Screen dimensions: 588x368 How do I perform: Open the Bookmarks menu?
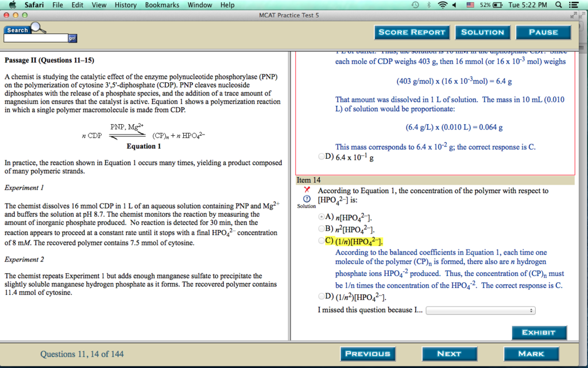click(x=161, y=5)
